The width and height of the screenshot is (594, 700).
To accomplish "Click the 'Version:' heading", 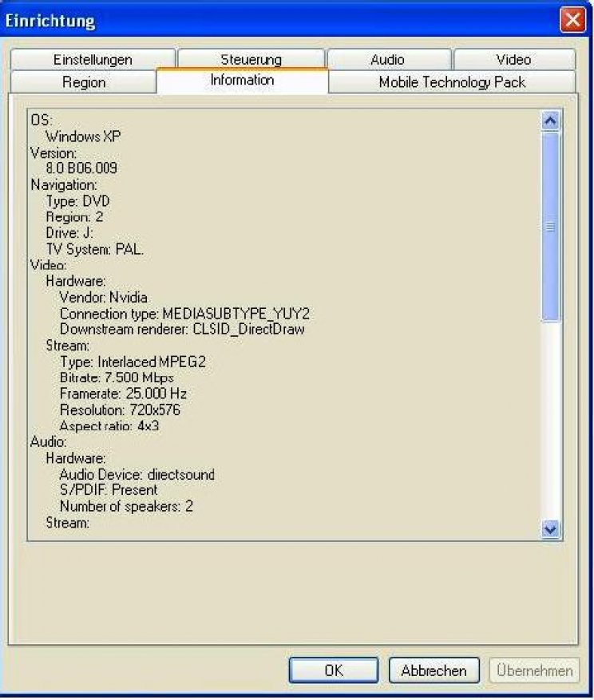I will 53,152.
